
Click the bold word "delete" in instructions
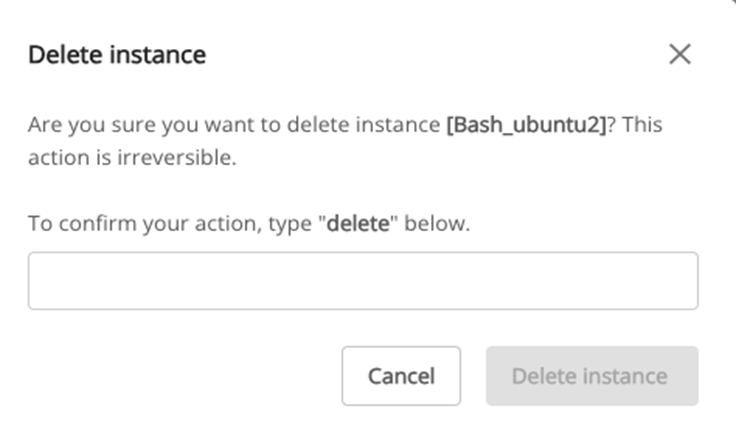click(x=359, y=223)
